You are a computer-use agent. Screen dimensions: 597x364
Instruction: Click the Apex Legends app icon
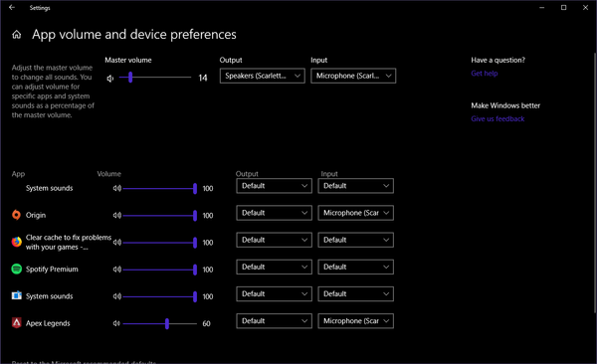pyautogui.click(x=16, y=323)
